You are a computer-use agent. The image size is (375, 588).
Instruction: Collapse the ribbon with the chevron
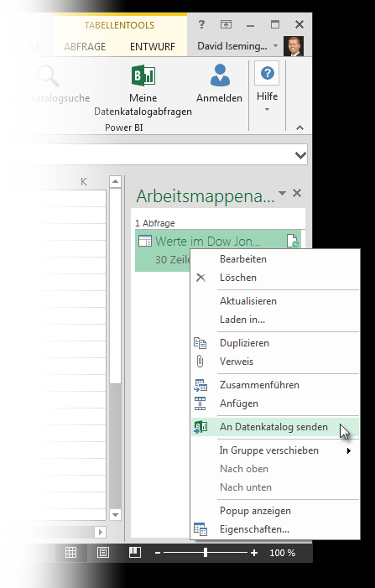[299, 127]
